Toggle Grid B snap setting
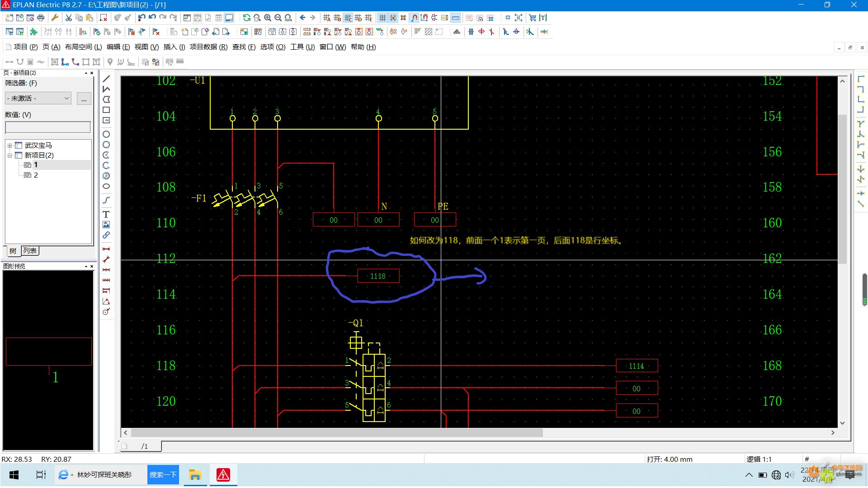This screenshot has height=488, width=868. [337, 18]
